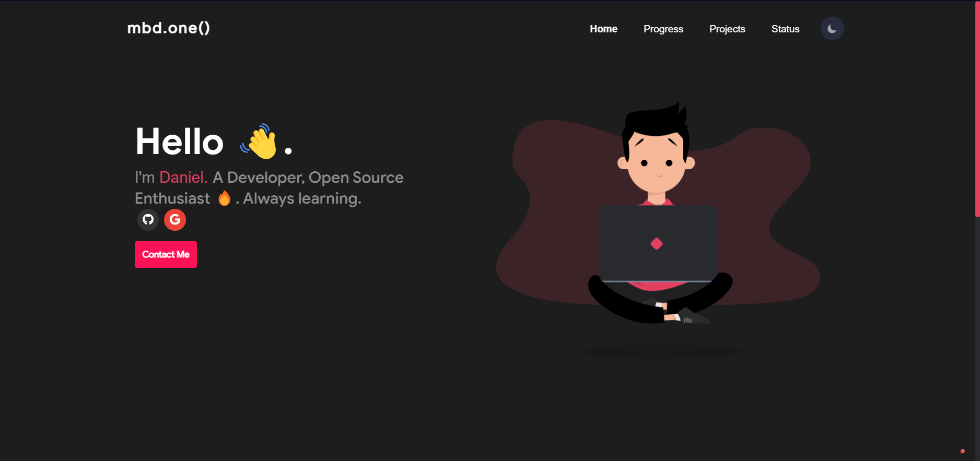The height and width of the screenshot is (461, 980).
Task: Click the highlighted name Daniel
Action: point(183,178)
